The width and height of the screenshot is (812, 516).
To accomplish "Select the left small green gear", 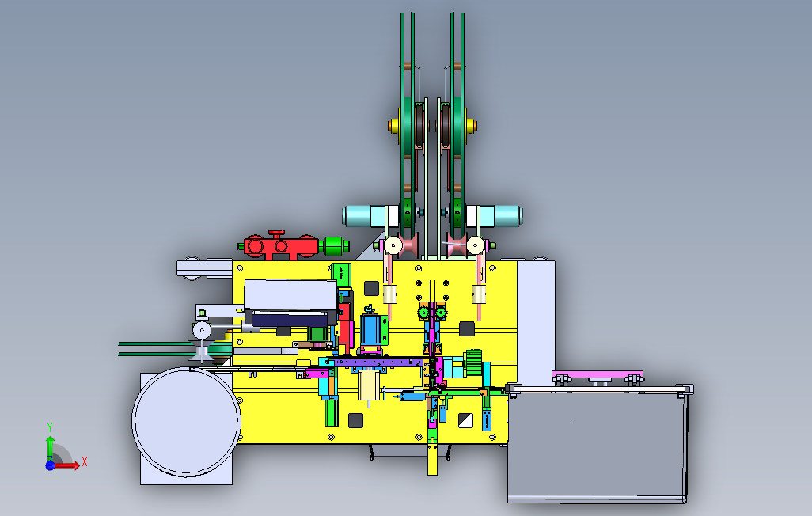I will click(423, 313).
